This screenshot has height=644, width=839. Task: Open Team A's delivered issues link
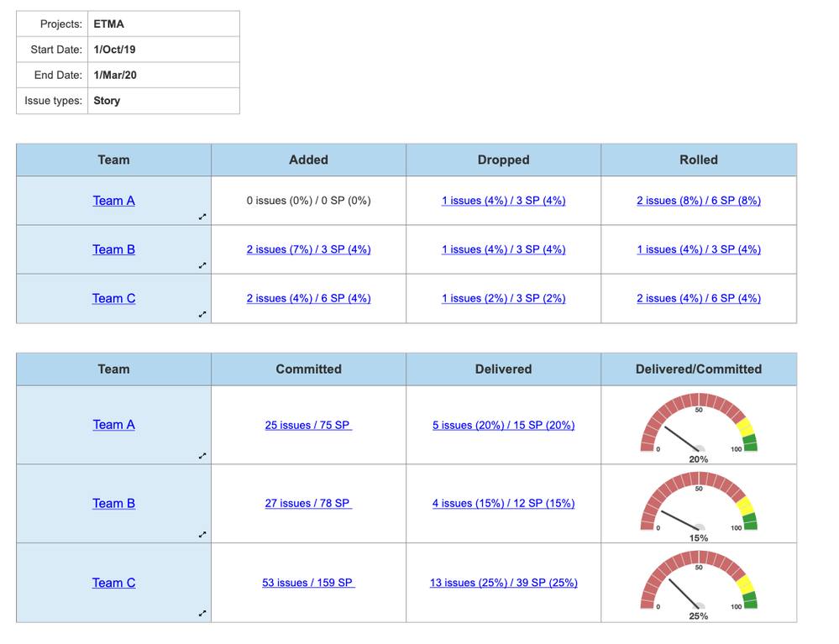pos(503,425)
